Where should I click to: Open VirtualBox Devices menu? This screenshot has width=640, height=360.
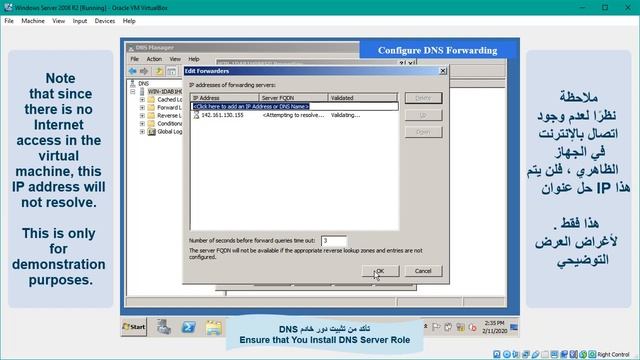104,21
